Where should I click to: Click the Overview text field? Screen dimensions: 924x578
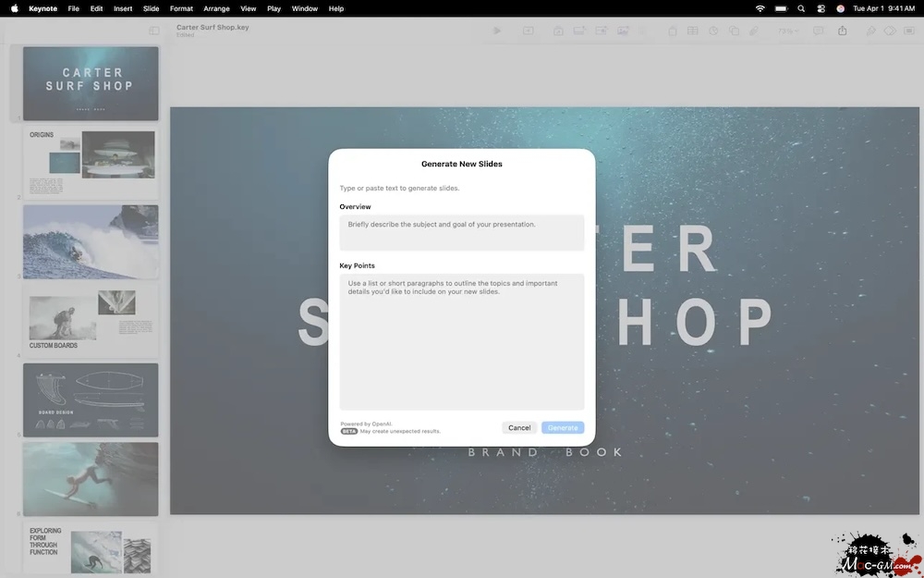[461, 232]
